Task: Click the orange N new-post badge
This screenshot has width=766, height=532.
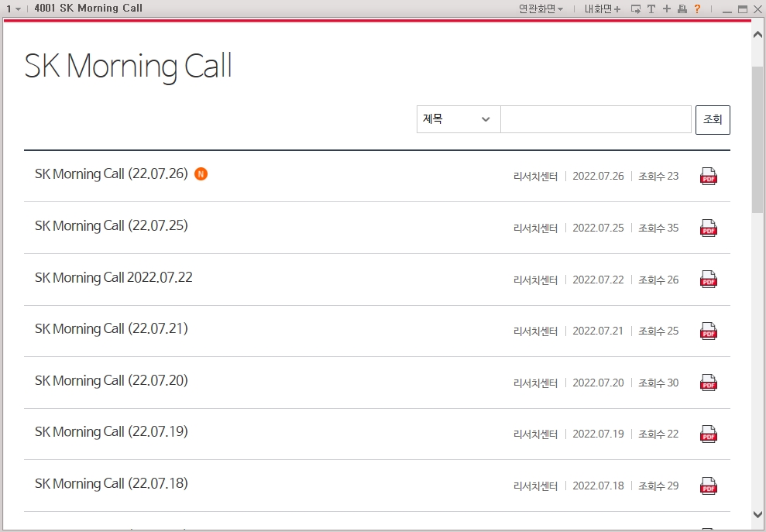Action: pyautogui.click(x=201, y=174)
